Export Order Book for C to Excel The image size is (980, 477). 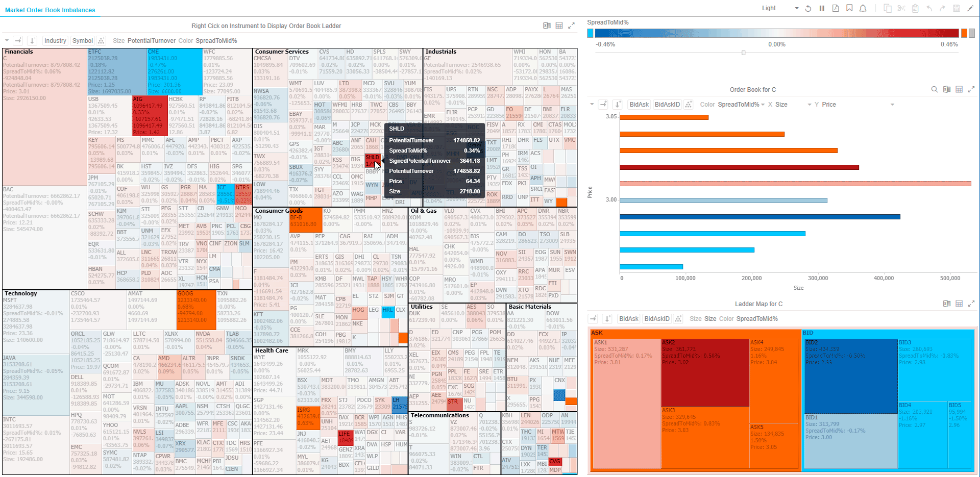tap(947, 89)
